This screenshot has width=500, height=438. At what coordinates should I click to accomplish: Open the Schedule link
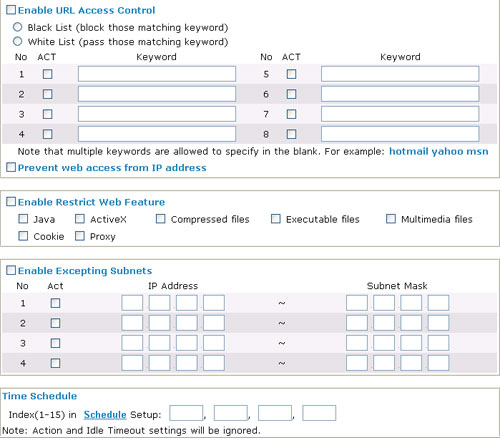pyautogui.click(x=105, y=414)
